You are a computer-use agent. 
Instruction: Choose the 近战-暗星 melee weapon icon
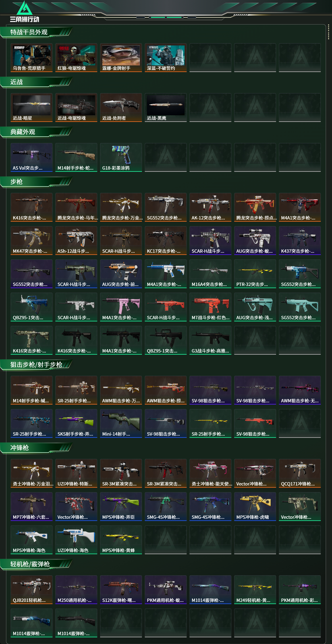31,108
